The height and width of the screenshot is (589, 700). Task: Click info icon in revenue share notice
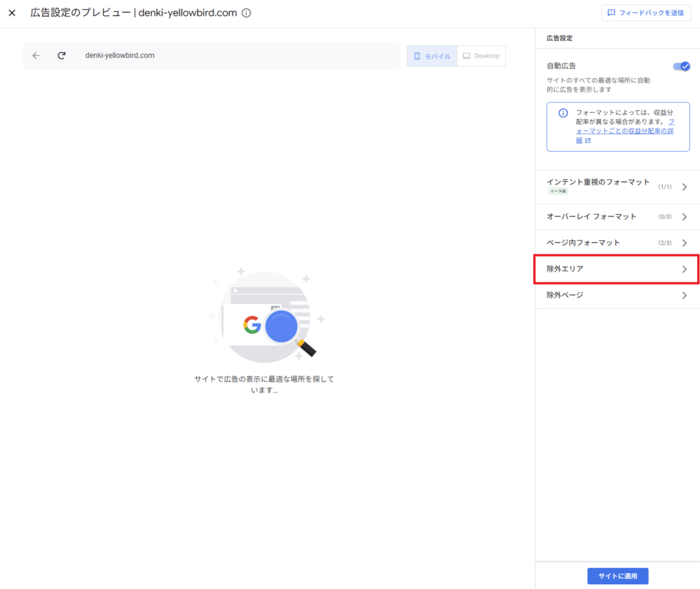click(563, 113)
